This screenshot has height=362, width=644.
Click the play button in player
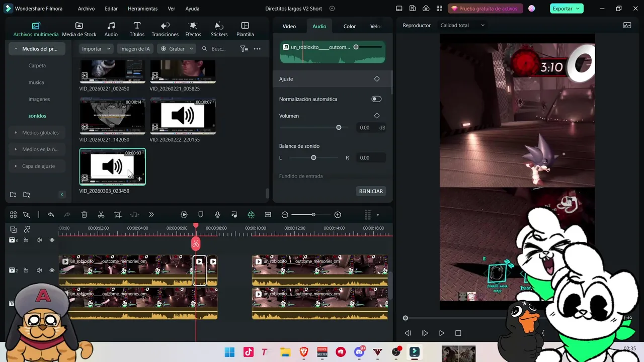pyautogui.click(x=442, y=333)
